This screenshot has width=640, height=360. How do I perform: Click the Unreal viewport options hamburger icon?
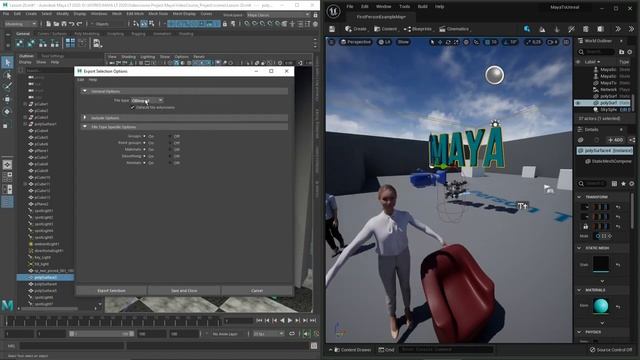tap(331, 42)
